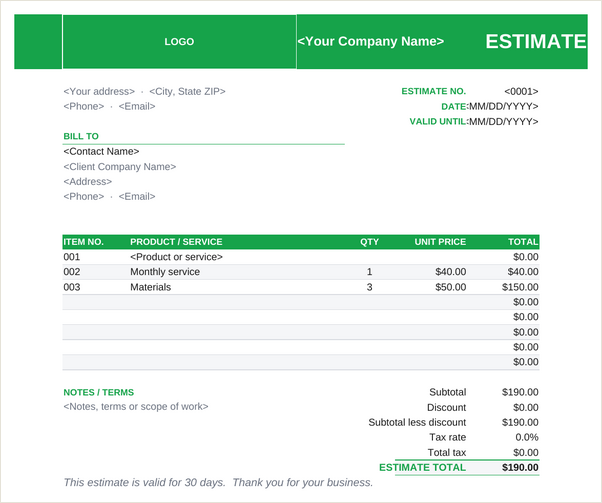This screenshot has width=602, height=503.
Task: Click the Total tax label
Action: (447, 453)
